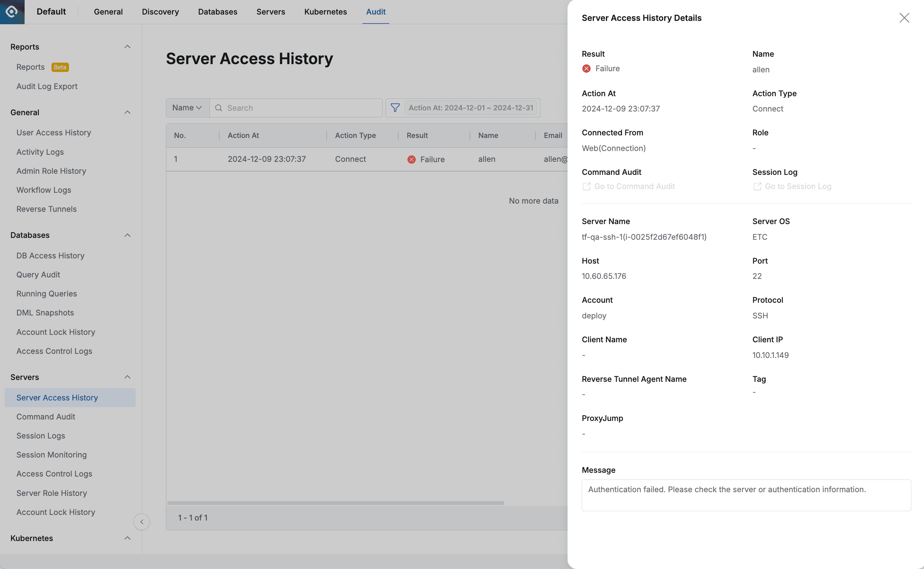Click the red Failure icon under Result in details

[586, 69]
